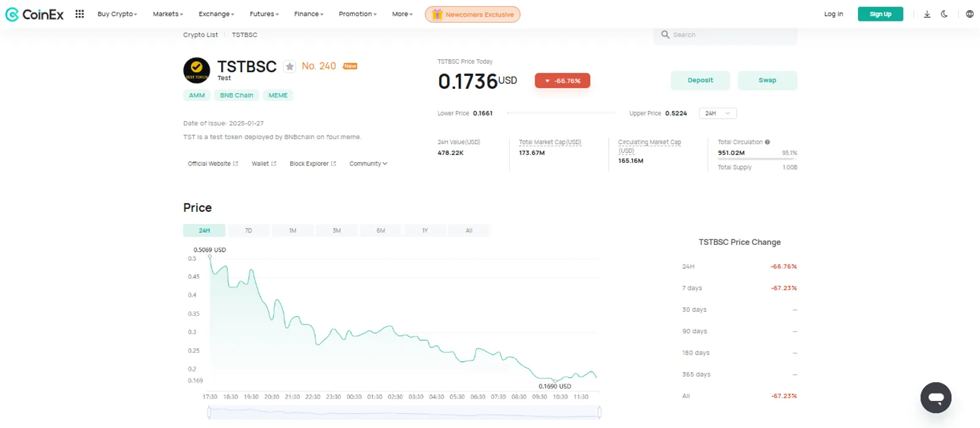The image size is (980, 428).
Task: Click the TSTBSC breadcrumb text
Action: point(244,35)
